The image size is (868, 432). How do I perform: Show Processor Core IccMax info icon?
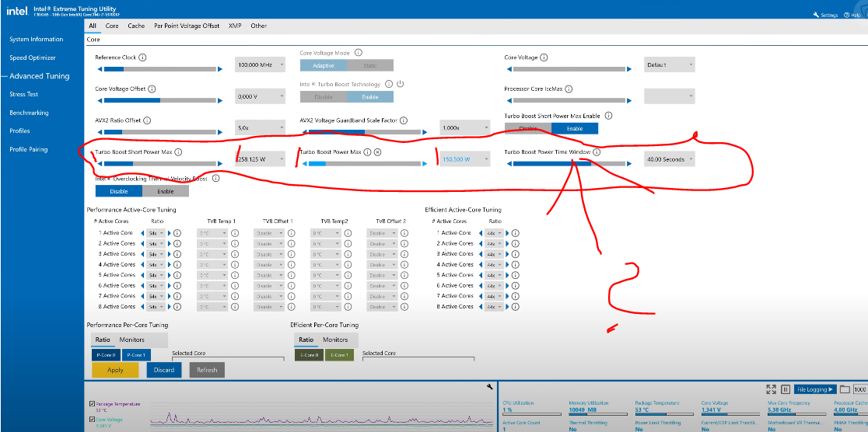tap(569, 89)
